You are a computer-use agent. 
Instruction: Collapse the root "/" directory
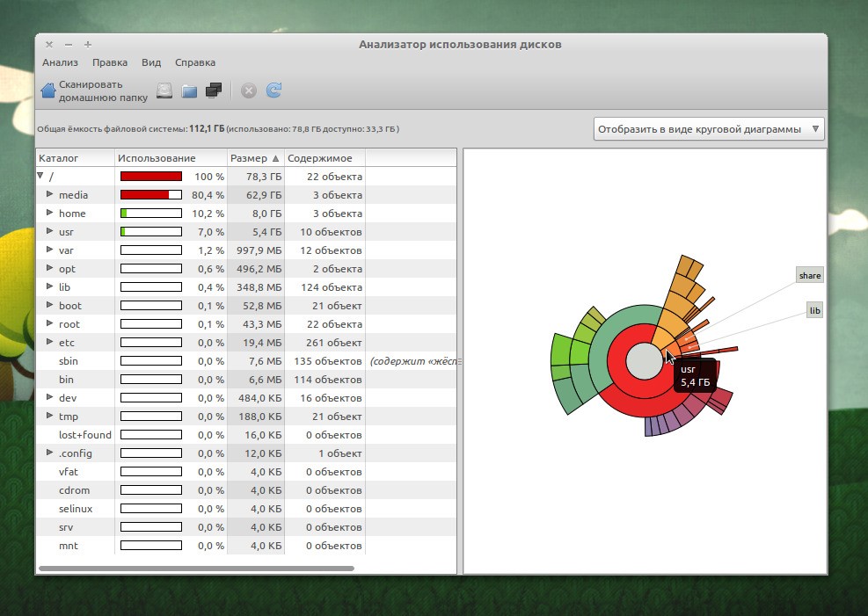click(40, 177)
